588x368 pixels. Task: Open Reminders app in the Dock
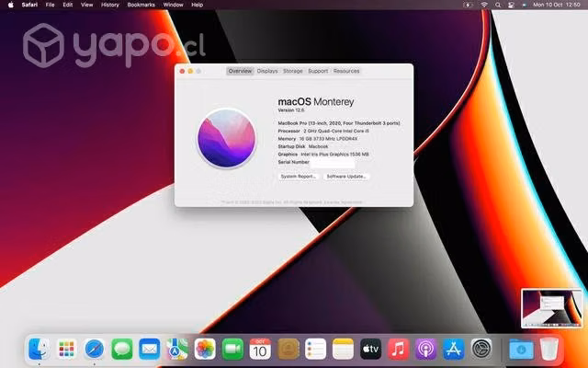pos(315,349)
